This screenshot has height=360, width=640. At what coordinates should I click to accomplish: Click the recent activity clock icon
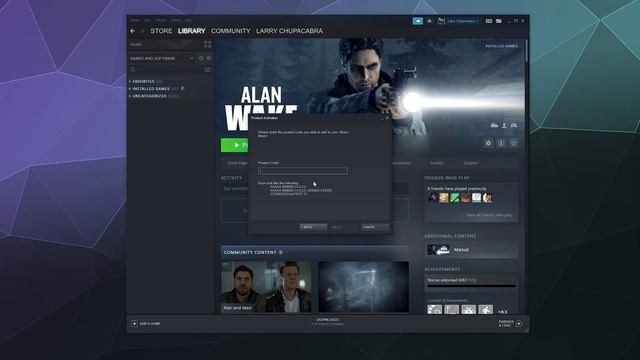[x=201, y=58]
